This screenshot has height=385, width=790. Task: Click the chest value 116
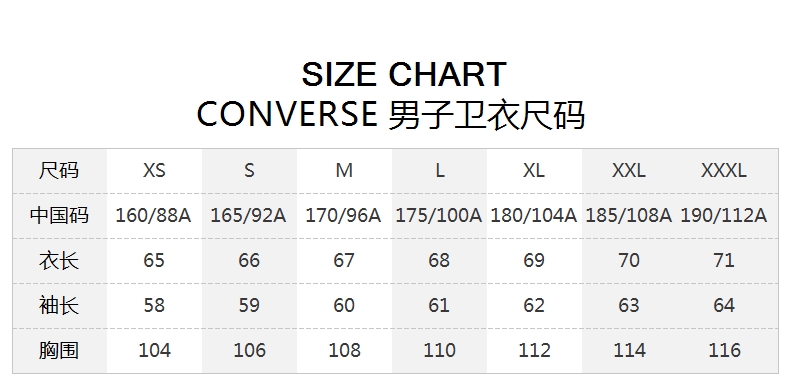(724, 350)
